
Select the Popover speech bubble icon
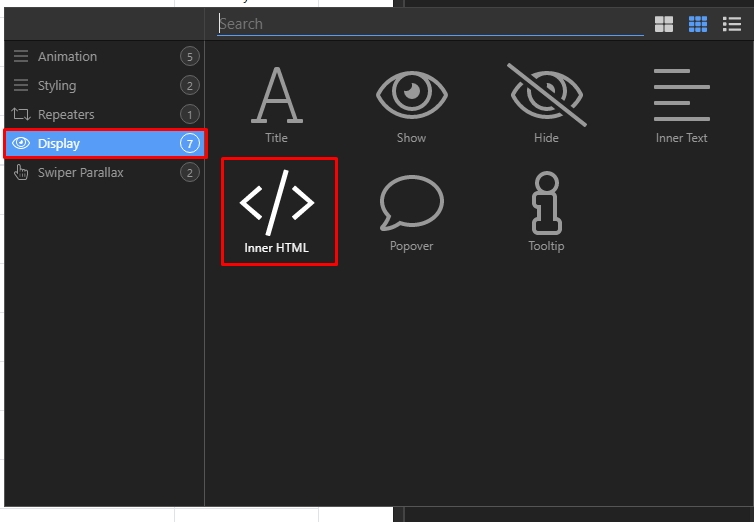pos(412,203)
